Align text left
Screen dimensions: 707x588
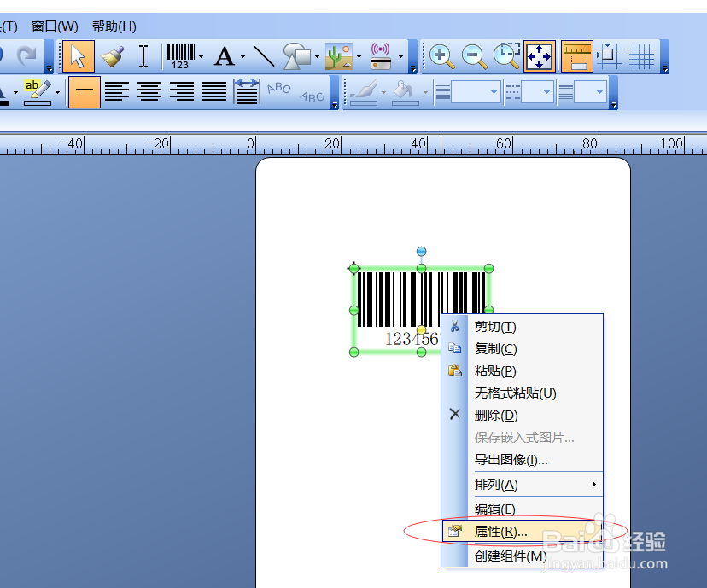point(117,92)
